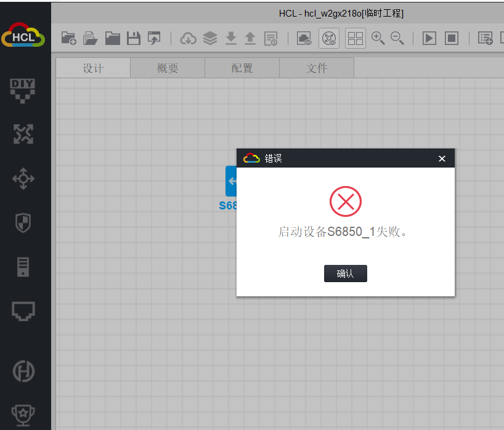Open the server host sidebar icon
Viewport: 504px width, 430px height.
click(23, 267)
